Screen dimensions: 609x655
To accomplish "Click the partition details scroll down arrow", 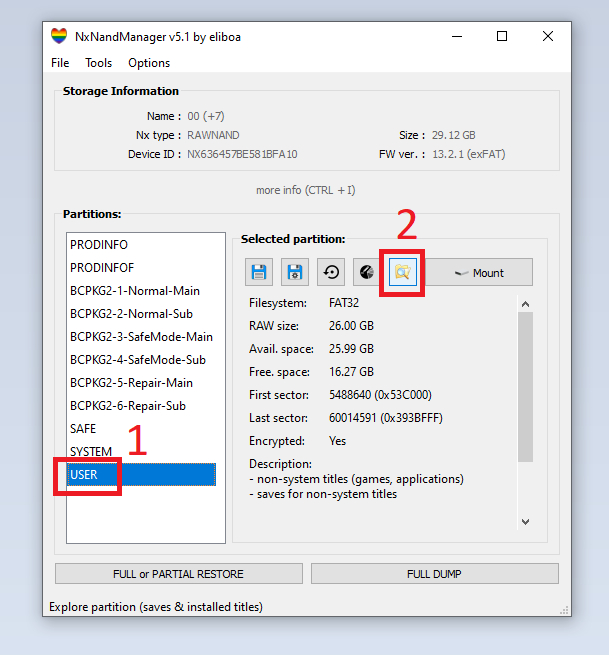I will [525, 522].
